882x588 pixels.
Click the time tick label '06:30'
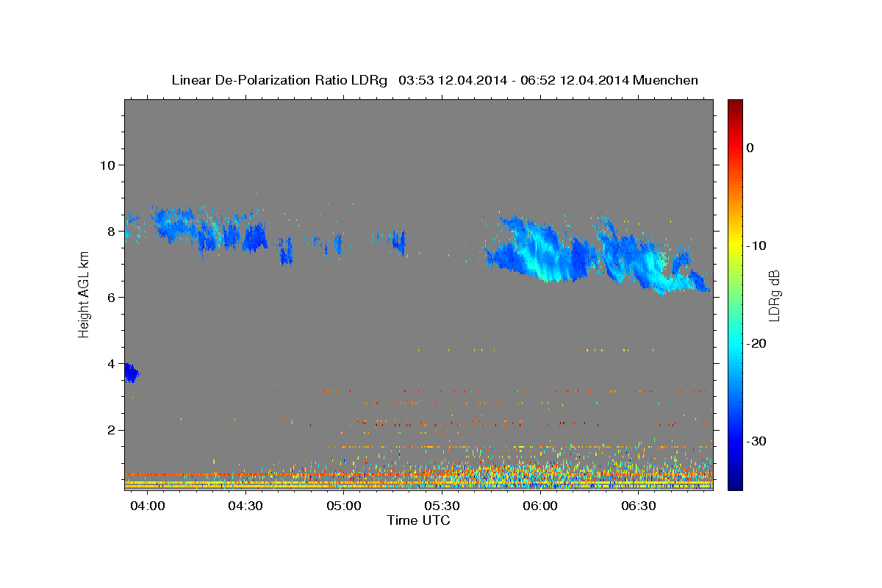tap(638, 506)
